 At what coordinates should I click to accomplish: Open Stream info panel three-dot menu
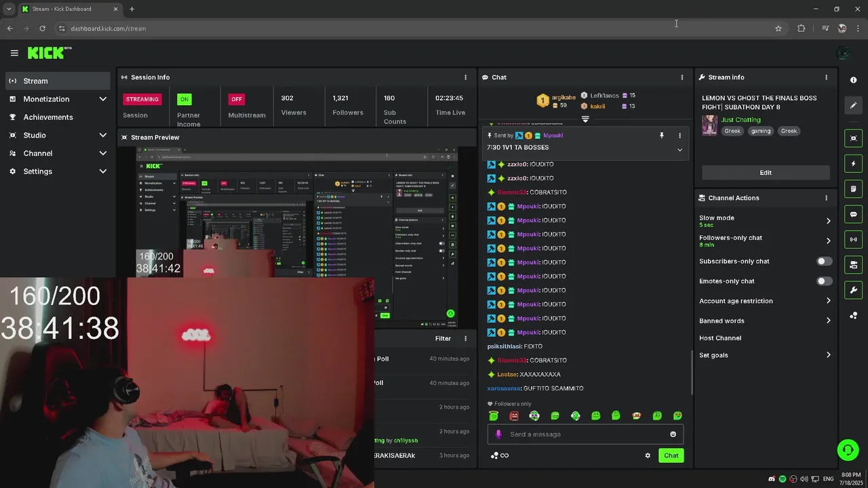click(x=826, y=77)
